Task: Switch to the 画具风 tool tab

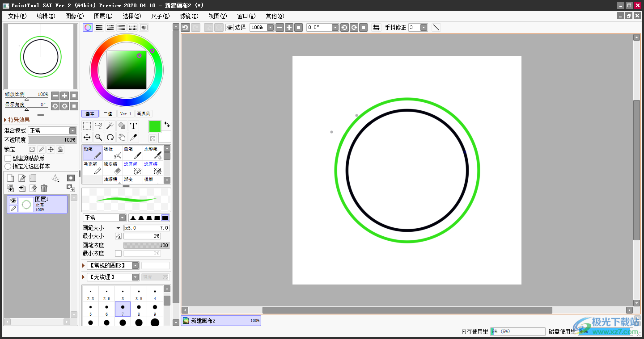Action: pos(144,114)
